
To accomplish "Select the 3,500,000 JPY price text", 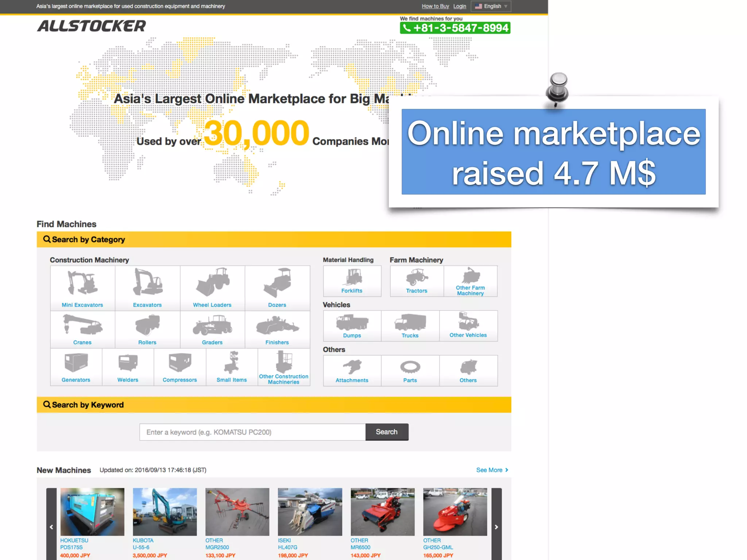I will (150, 556).
